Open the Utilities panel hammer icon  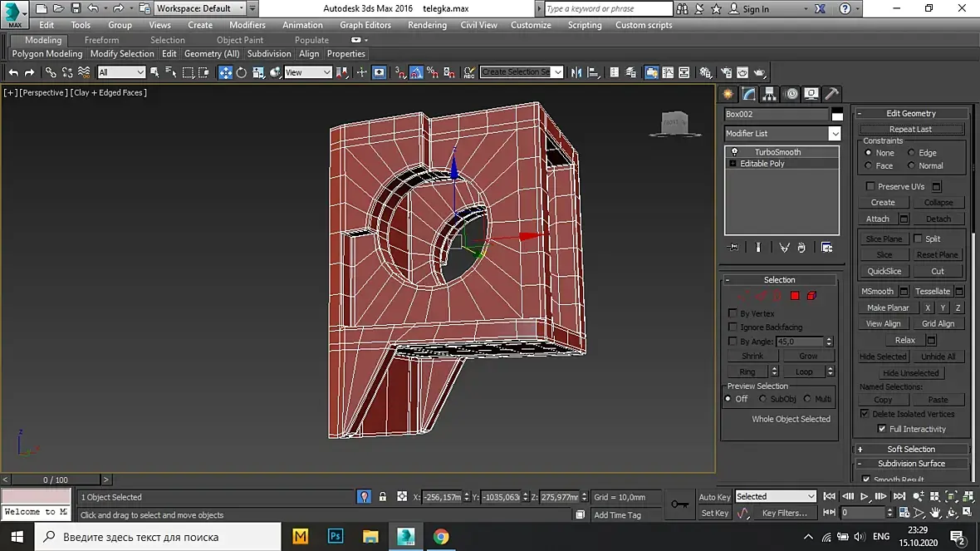[x=831, y=94]
